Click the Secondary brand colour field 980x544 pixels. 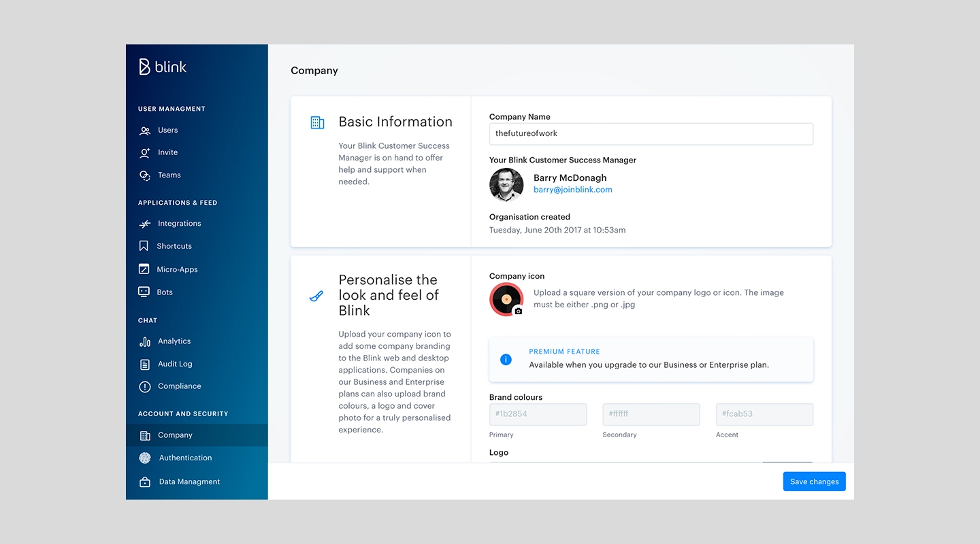tap(651, 414)
